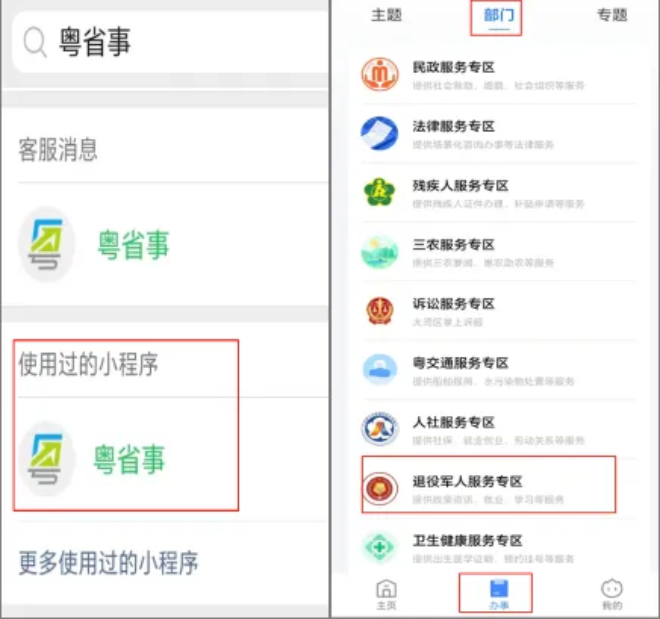Switch to the 部门 tab
This screenshot has height=619, width=660.
click(499, 16)
